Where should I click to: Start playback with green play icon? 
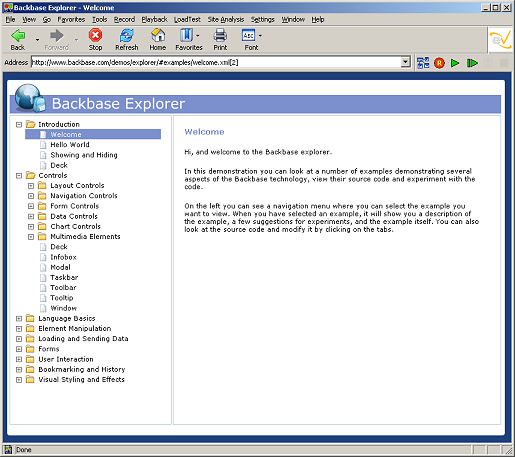click(x=455, y=63)
